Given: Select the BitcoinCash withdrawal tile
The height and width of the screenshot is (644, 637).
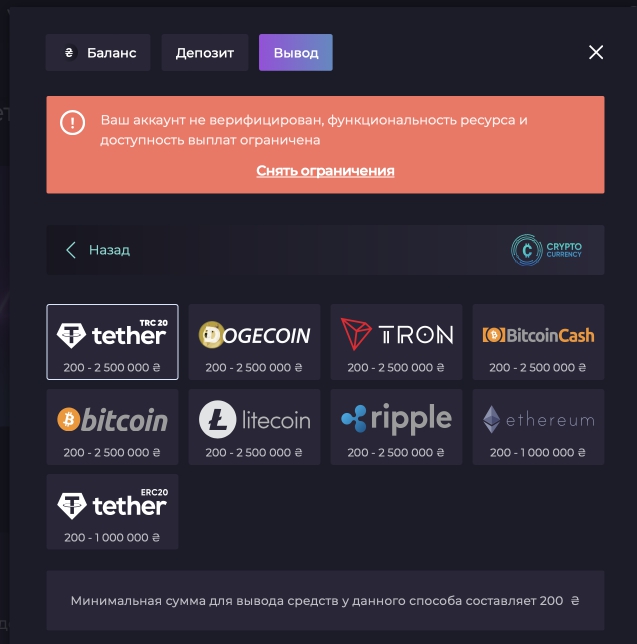Looking at the screenshot, I should point(538,342).
